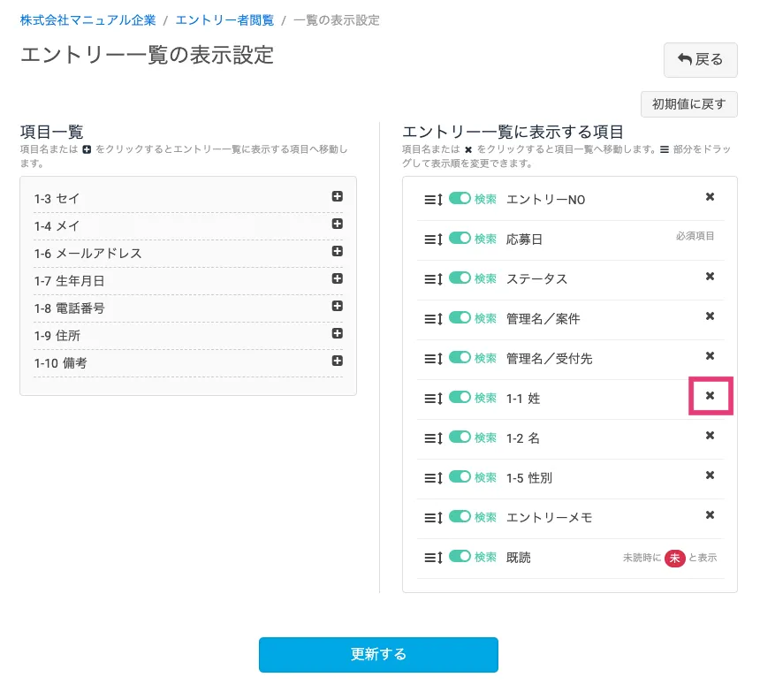
Task: Open 株式会社マニュアル企業 breadcrumb link
Action: pyautogui.click(x=87, y=19)
